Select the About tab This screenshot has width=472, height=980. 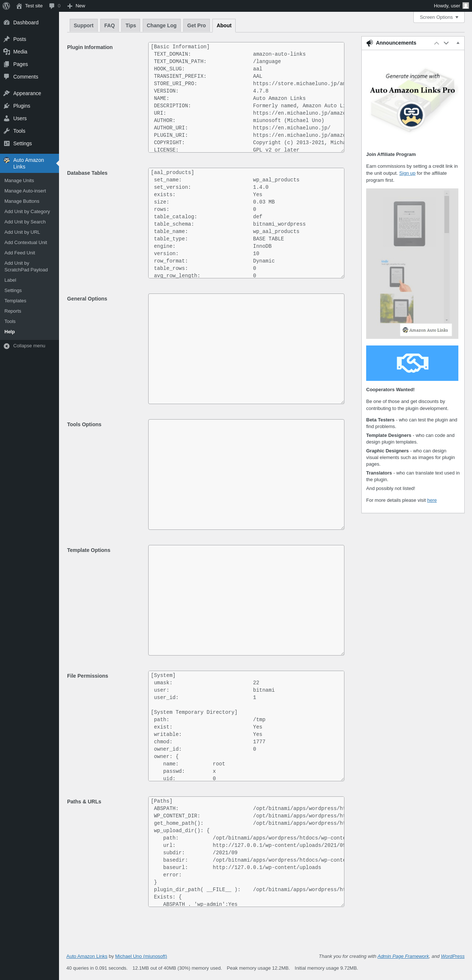(224, 25)
